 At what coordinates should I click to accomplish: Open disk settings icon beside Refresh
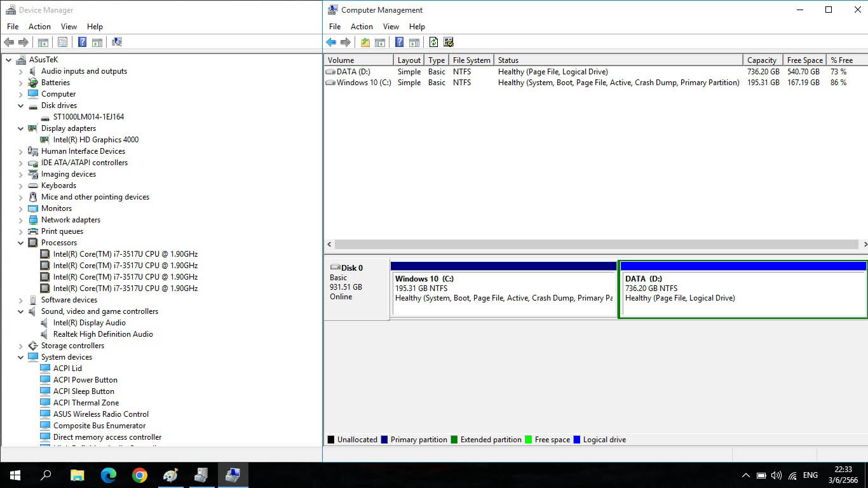tap(449, 43)
